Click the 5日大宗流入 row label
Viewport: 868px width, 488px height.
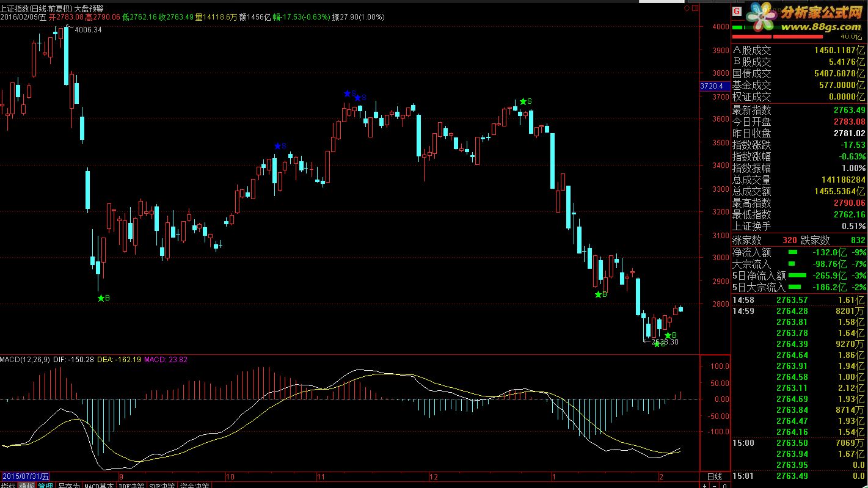[758, 287]
